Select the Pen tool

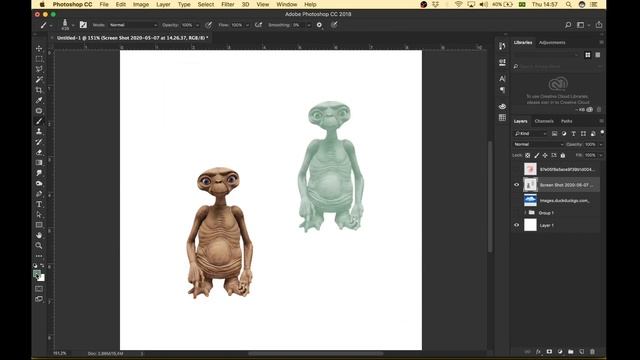39,194
